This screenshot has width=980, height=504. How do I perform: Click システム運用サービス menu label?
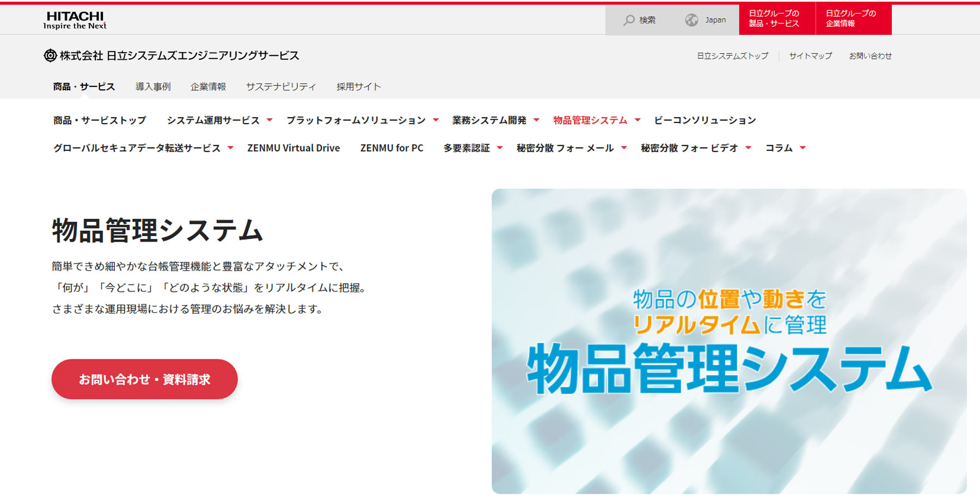point(213,120)
